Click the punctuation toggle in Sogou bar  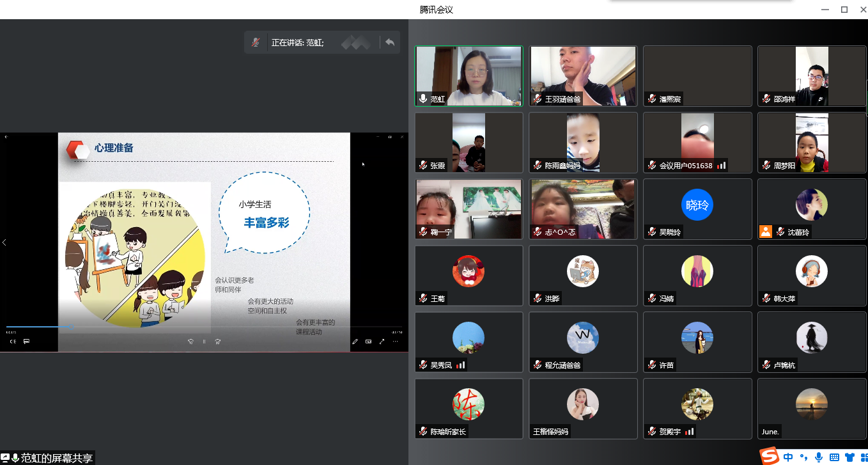pyautogui.click(x=804, y=457)
